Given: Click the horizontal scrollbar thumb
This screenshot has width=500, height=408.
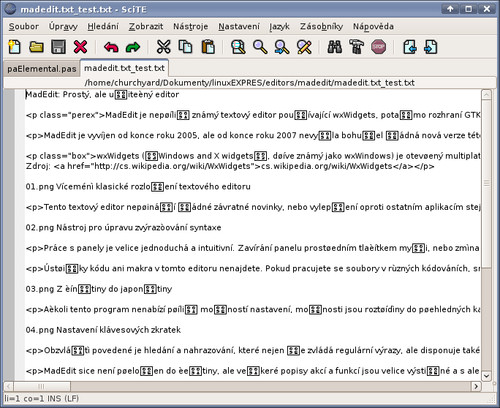Looking at the screenshot, I should [42, 386].
